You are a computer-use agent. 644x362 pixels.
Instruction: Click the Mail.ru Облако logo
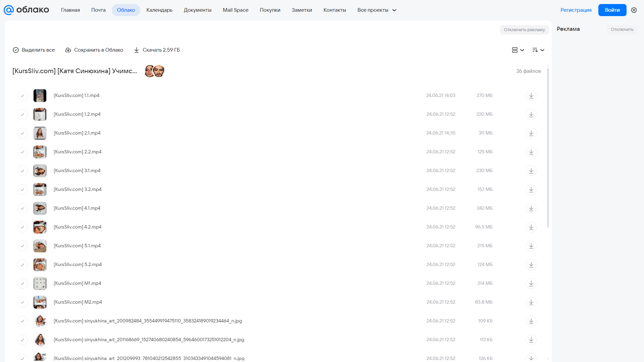click(26, 10)
